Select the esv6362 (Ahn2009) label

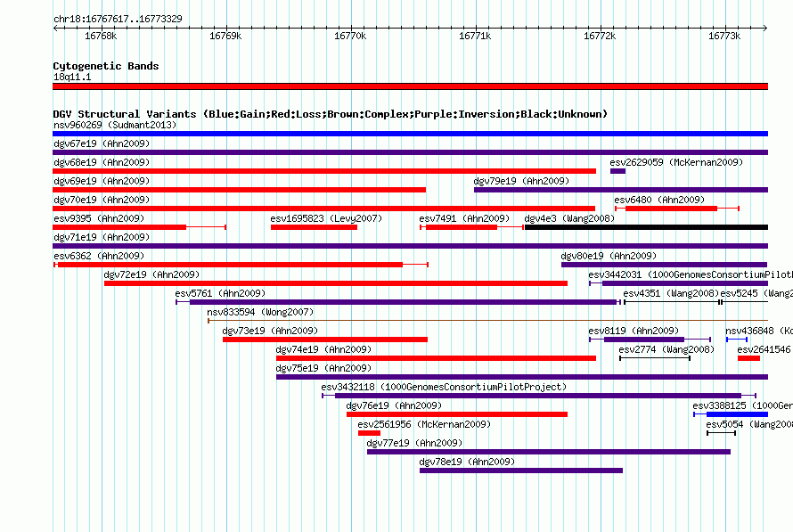tap(99, 256)
